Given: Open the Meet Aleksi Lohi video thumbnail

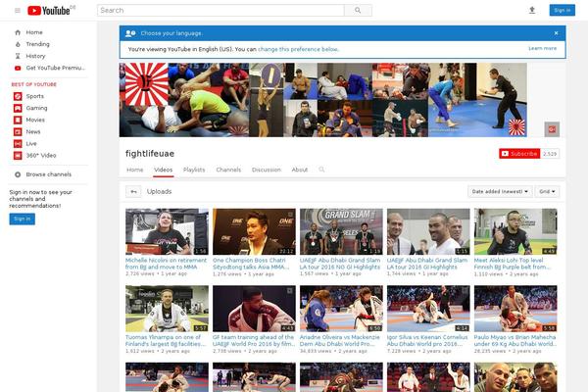Looking at the screenshot, I should 515,232.
